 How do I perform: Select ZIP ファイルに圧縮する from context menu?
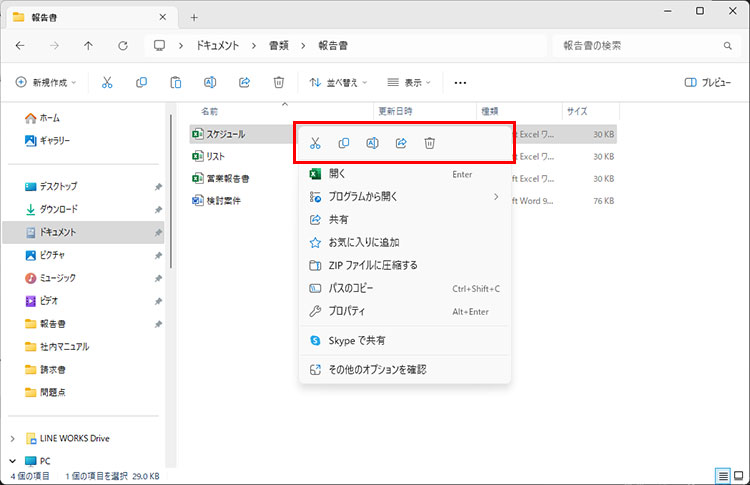pyautogui.click(x=373, y=265)
